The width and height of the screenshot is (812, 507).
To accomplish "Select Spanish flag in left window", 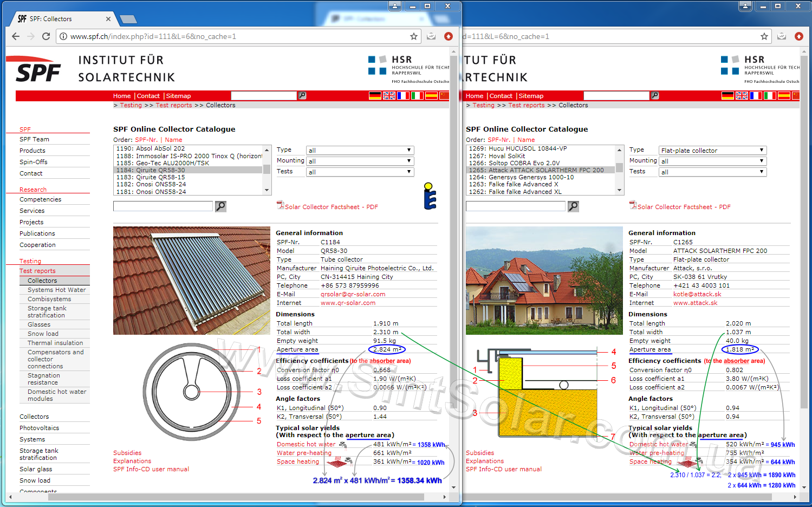I will [x=431, y=95].
